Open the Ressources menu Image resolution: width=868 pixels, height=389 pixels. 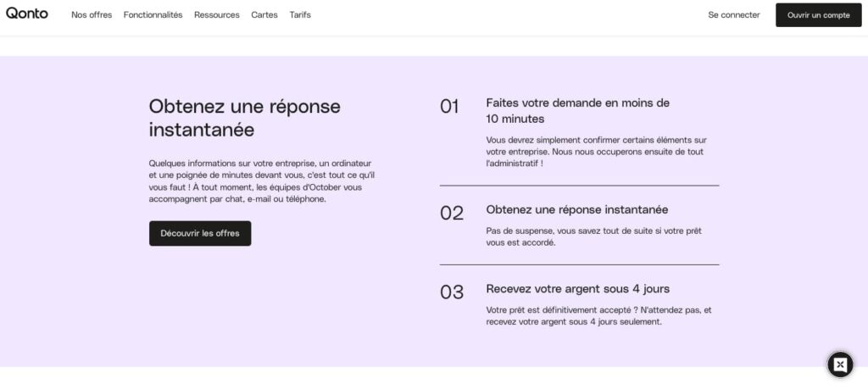216,15
